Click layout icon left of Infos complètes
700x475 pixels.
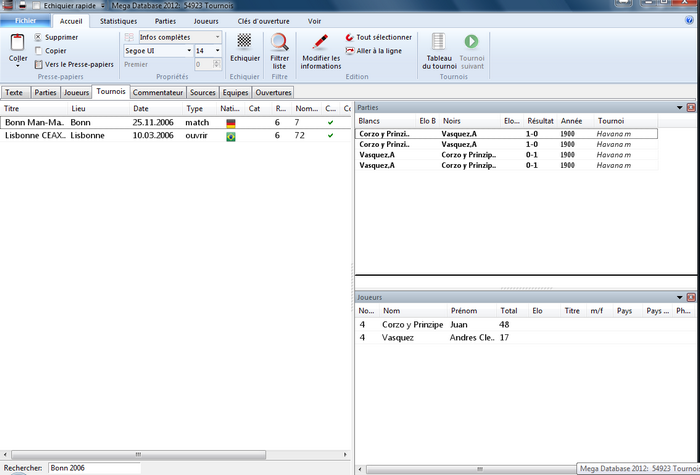pyautogui.click(x=129, y=38)
